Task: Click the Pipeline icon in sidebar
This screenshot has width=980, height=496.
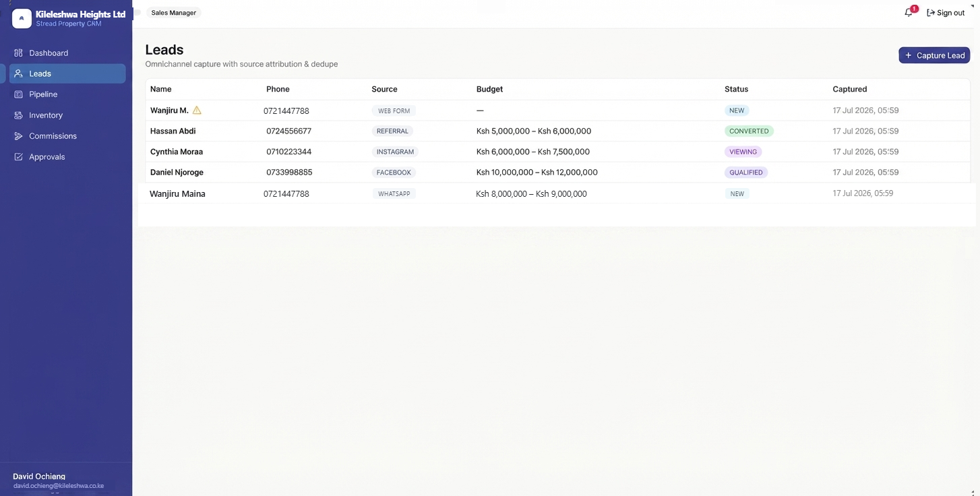Action: 18,94
